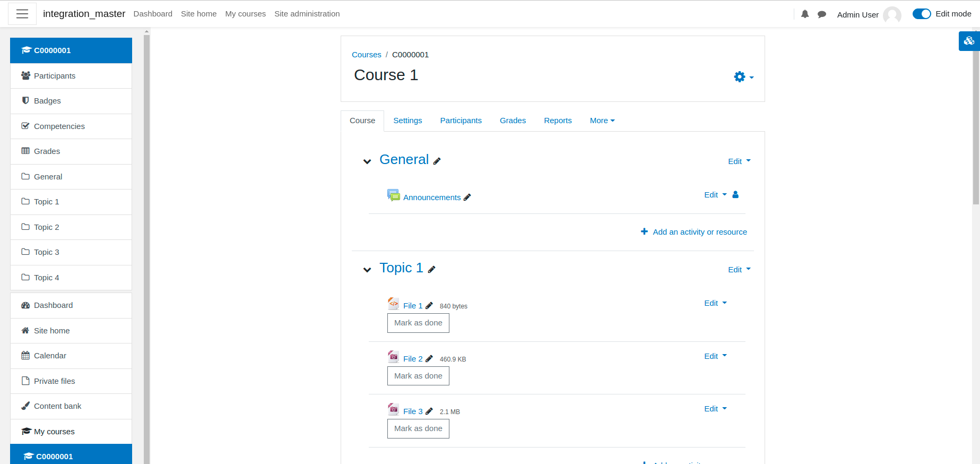This screenshot has height=464, width=980.
Task: Click the Dashboard gauge icon in sidebar
Action: click(25, 305)
